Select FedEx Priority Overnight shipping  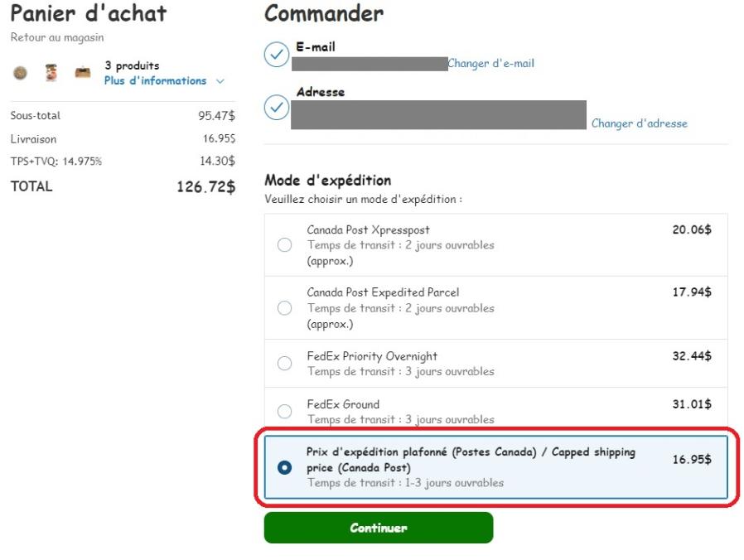click(285, 364)
